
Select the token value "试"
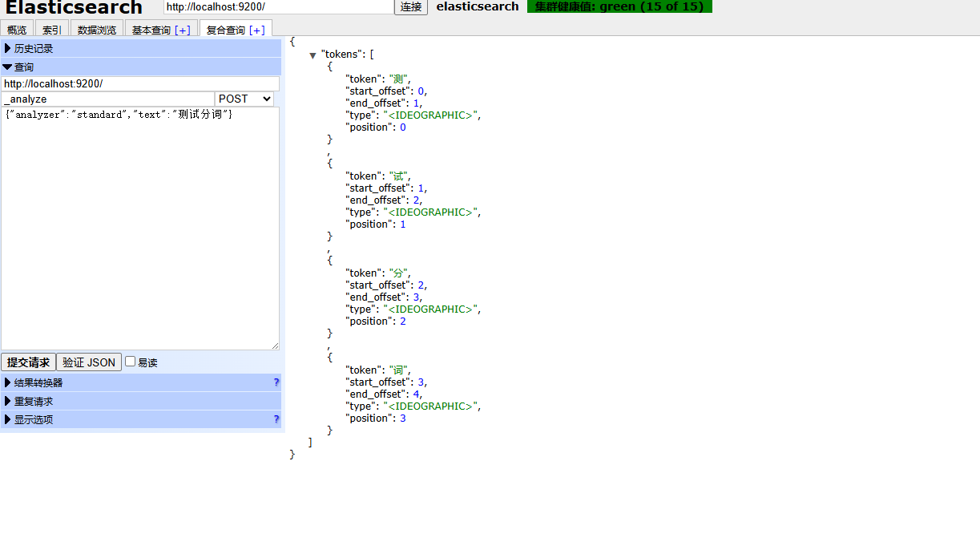[398, 176]
